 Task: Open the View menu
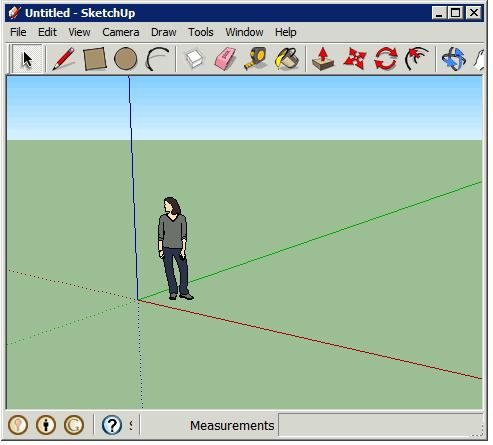(79, 32)
